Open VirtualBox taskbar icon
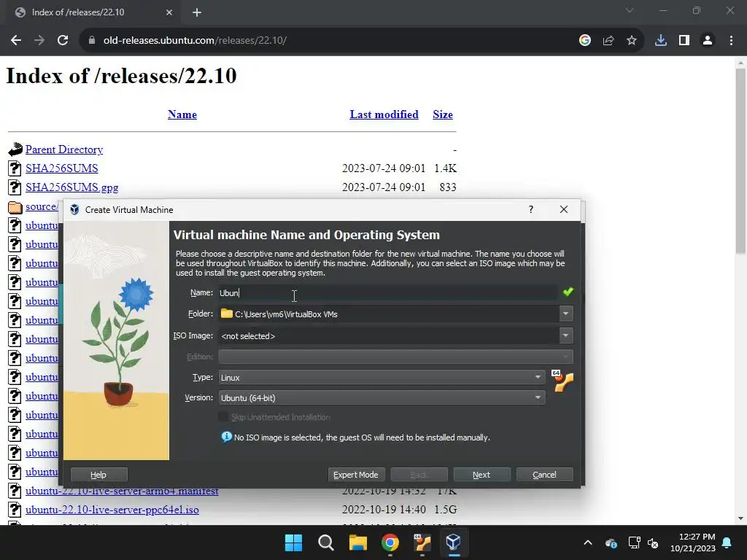747x560 pixels. pyautogui.click(x=454, y=542)
